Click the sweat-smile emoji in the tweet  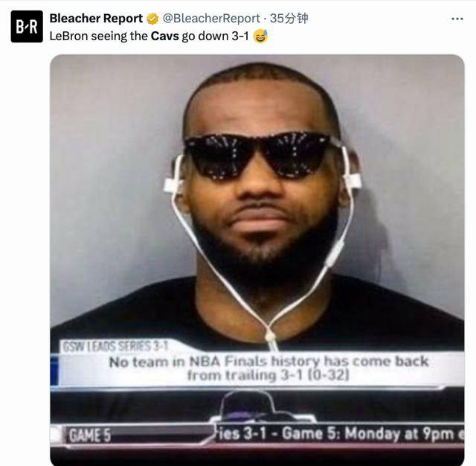click(x=260, y=36)
